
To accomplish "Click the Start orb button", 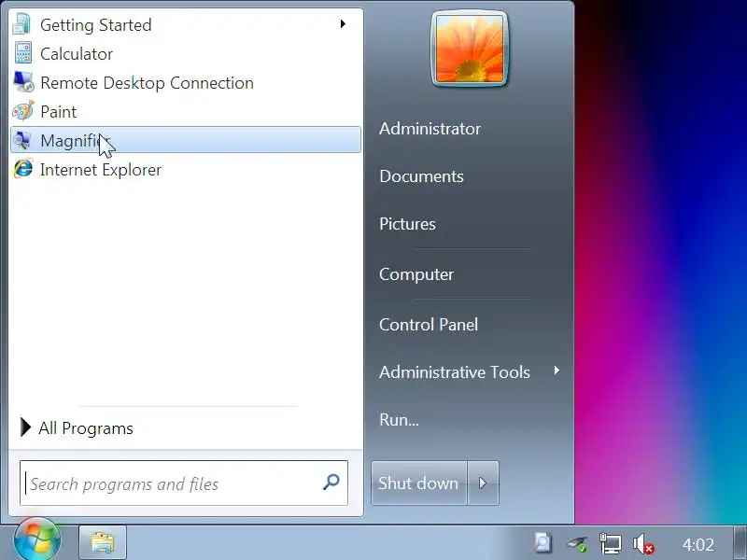I will coord(37,540).
